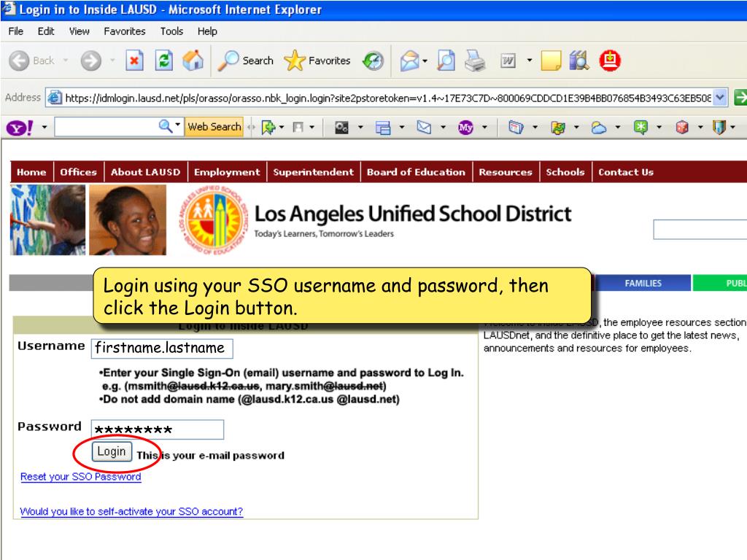The height and width of the screenshot is (560, 747).
Task: Go to the browser Home page icon
Action: point(193,61)
